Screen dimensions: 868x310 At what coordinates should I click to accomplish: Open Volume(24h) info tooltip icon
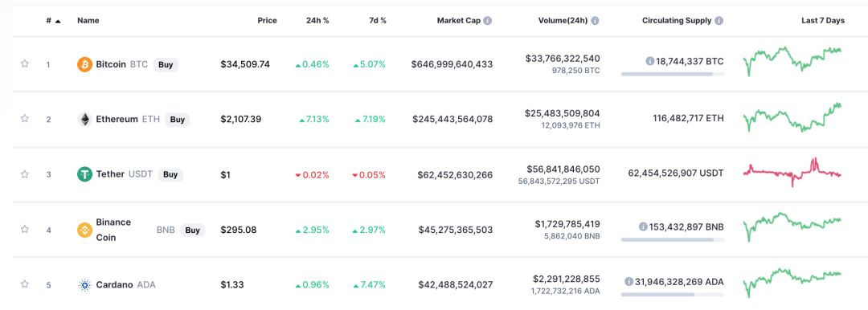[595, 21]
